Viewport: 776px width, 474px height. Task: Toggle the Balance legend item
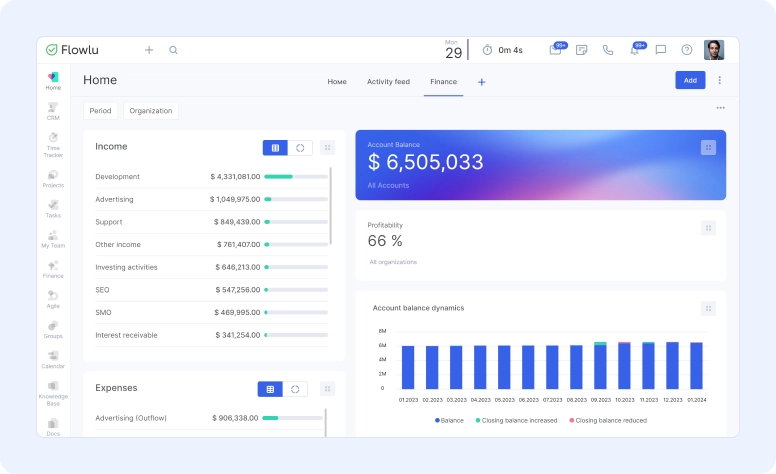[x=449, y=421]
